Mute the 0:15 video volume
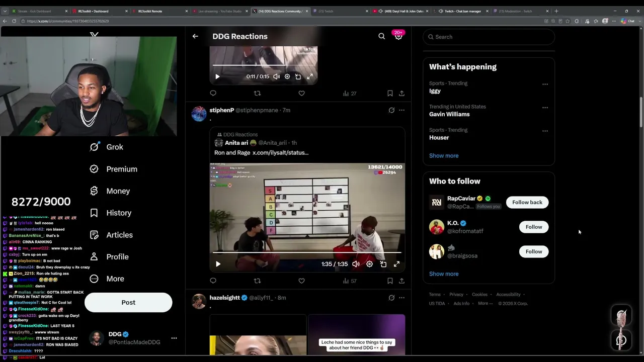 [276, 76]
